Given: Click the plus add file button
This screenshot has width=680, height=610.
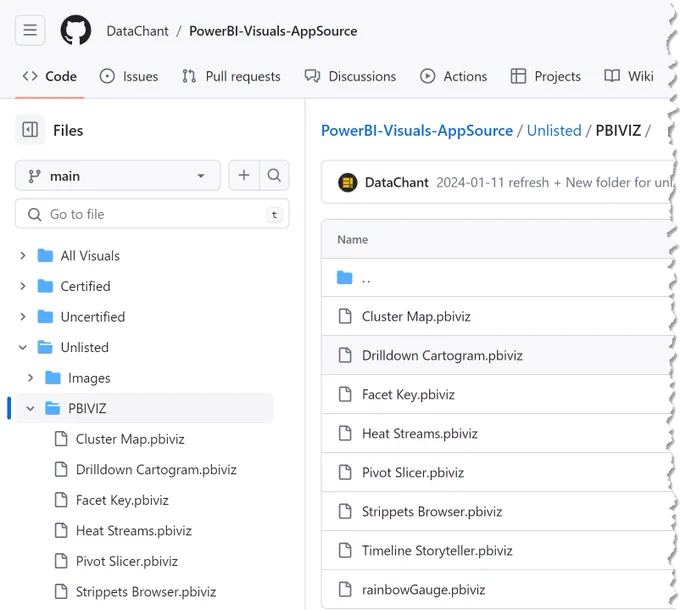Looking at the screenshot, I should click(244, 175).
